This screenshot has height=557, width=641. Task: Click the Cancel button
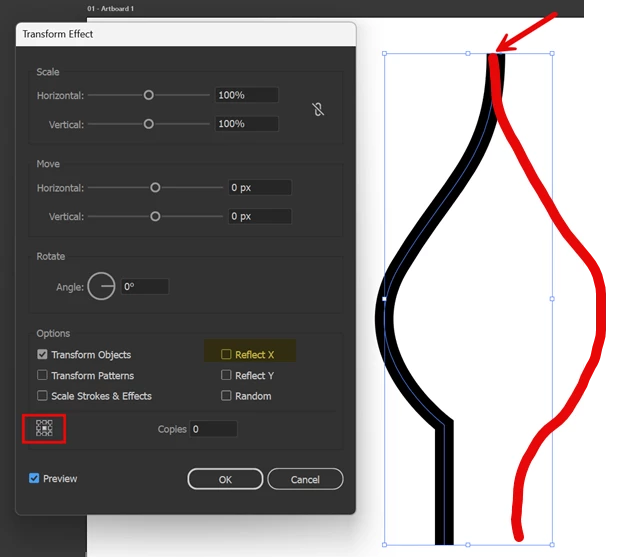[x=305, y=479]
